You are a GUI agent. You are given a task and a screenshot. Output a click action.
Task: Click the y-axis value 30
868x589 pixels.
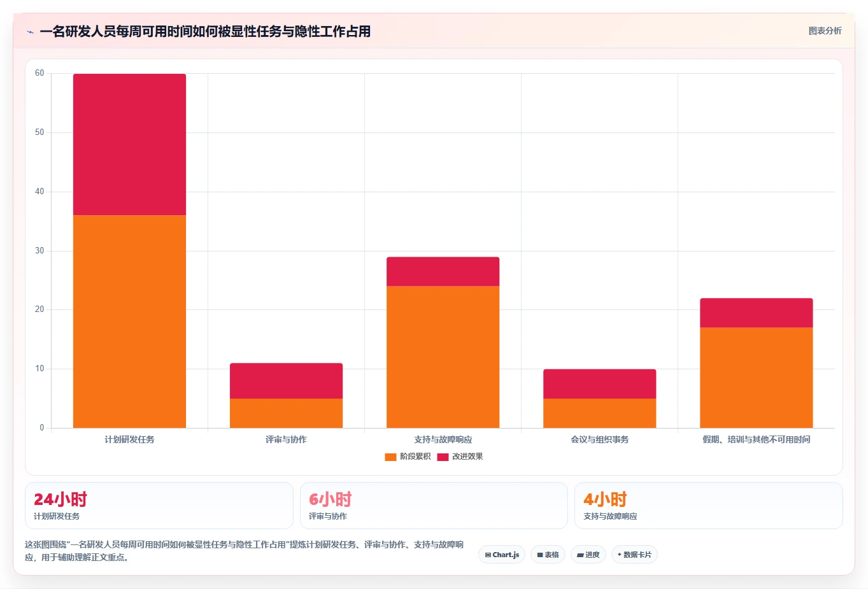point(39,251)
